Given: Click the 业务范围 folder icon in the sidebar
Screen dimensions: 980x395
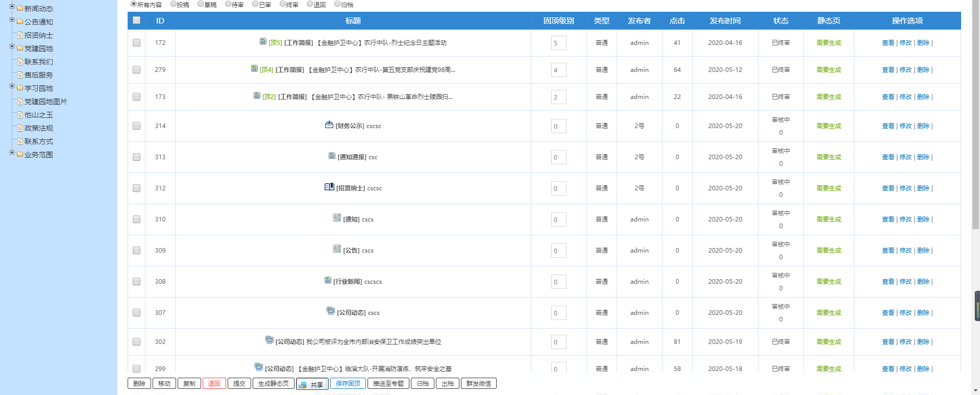Looking at the screenshot, I should click(20, 154).
